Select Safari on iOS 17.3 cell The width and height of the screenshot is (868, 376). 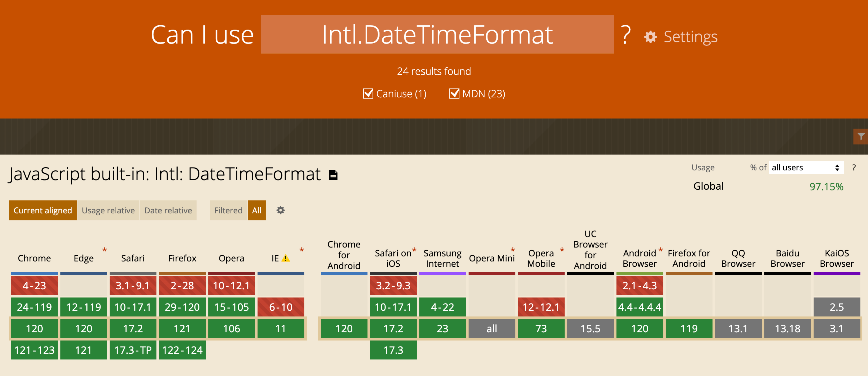tap(393, 350)
